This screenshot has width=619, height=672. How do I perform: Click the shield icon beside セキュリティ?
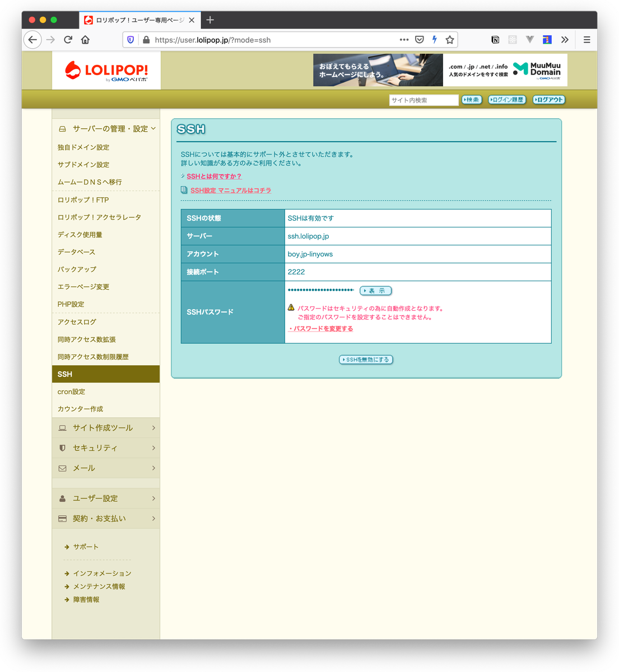pos(63,447)
